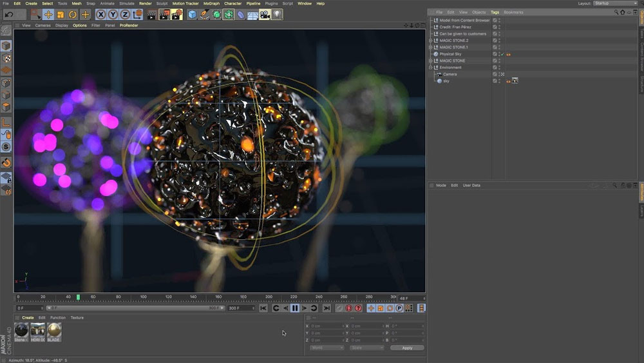This screenshot has width=644, height=363.
Task: Open Object Manager Tags menu
Action: pyautogui.click(x=495, y=12)
